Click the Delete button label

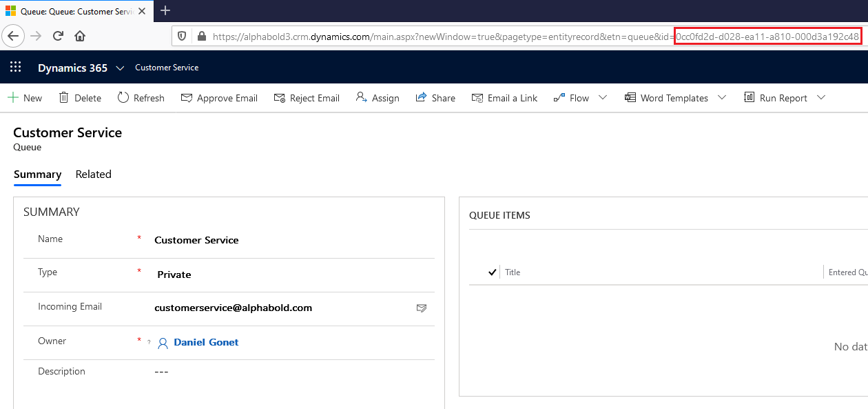point(88,98)
